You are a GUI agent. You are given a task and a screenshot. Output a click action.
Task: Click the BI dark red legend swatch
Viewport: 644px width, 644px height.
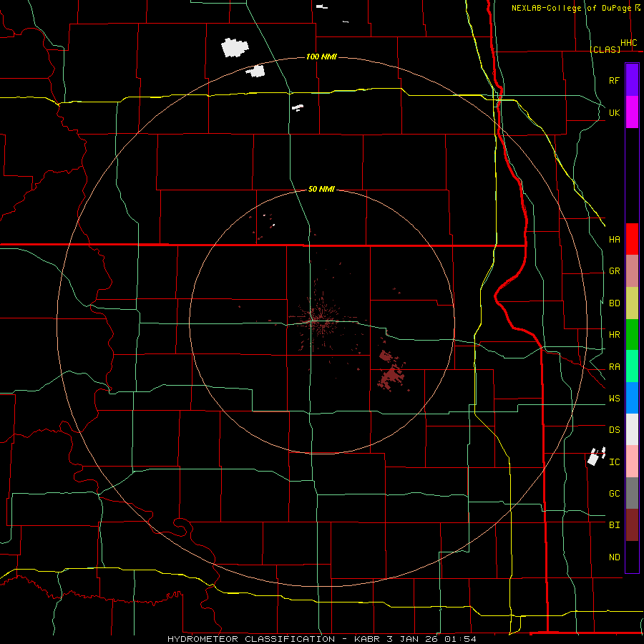[x=632, y=525]
